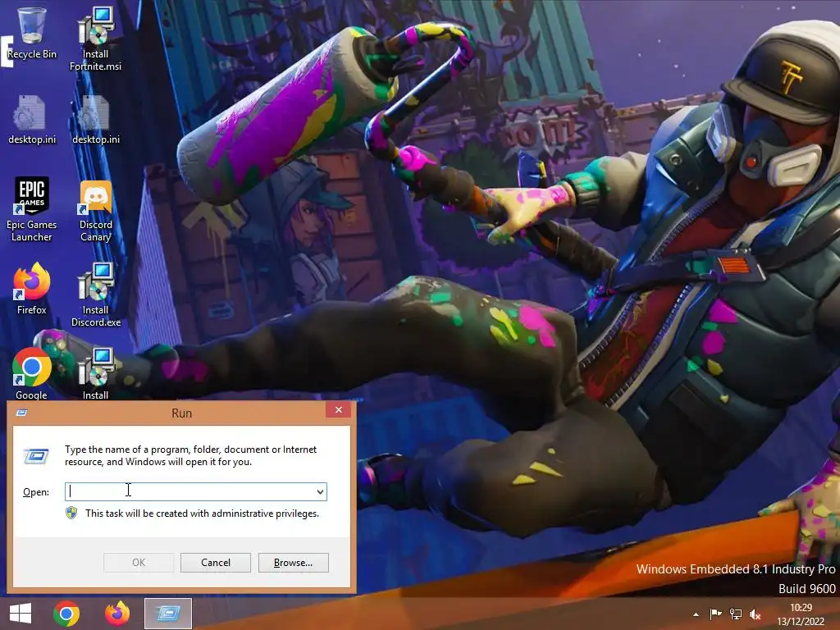Open the taskbar clock showing 10:29
The height and width of the screenshot is (630, 840).
click(801, 614)
